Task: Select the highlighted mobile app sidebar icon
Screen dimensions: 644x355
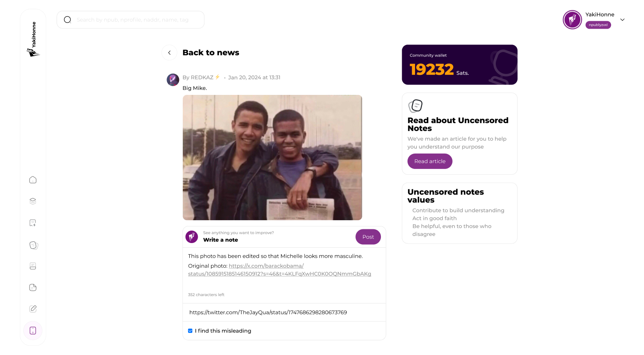Action: click(33, 330)
